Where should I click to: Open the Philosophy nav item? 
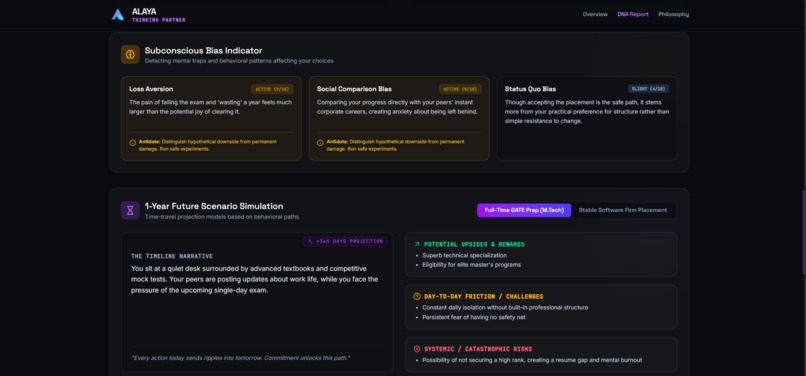(673, 14)
